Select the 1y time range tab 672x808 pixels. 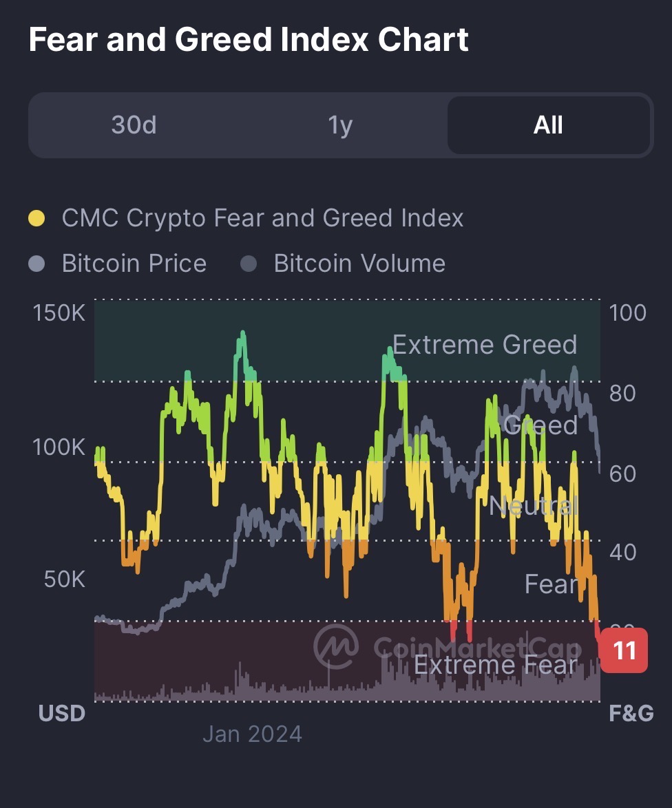click(340, 125)
